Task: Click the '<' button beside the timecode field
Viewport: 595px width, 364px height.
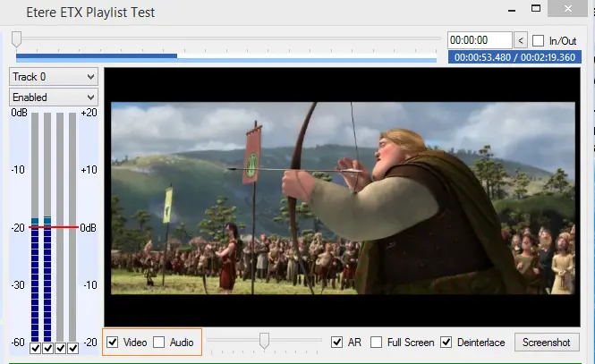Action: [x=520, y=40]
